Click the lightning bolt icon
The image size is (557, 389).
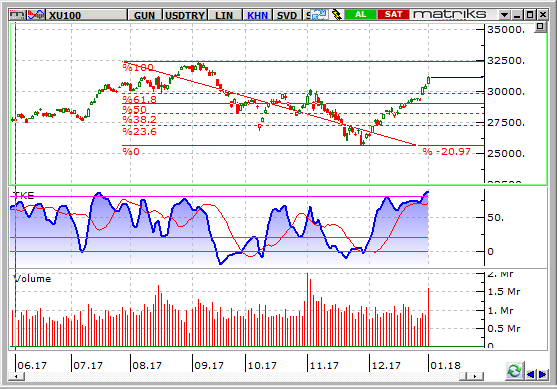pyautogui.click(x=336, y=15)
